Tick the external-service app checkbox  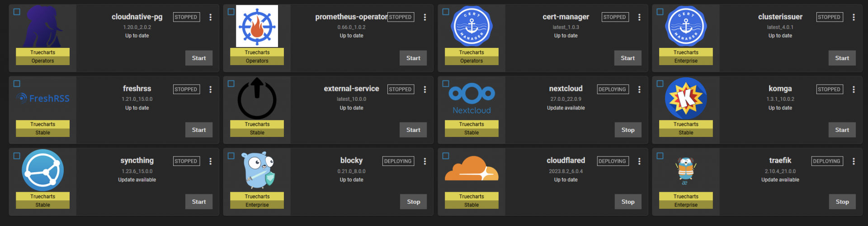(x=231, y=84)
